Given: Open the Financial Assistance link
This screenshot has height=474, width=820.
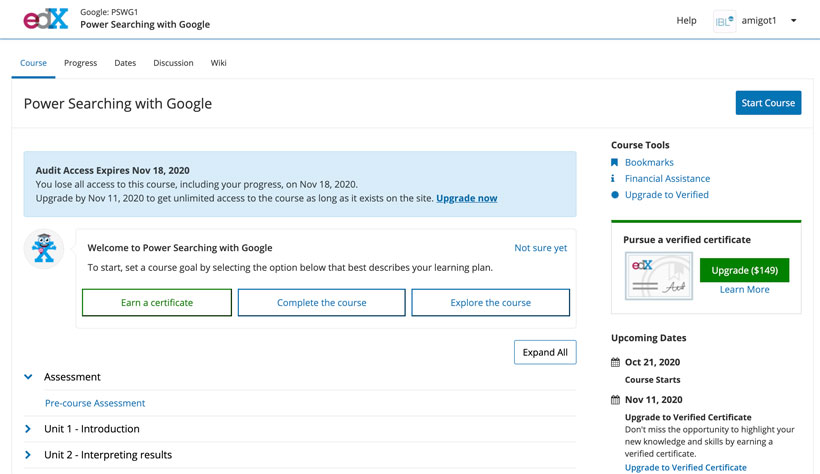Looking at the screenshot, I should coord(667,178).
